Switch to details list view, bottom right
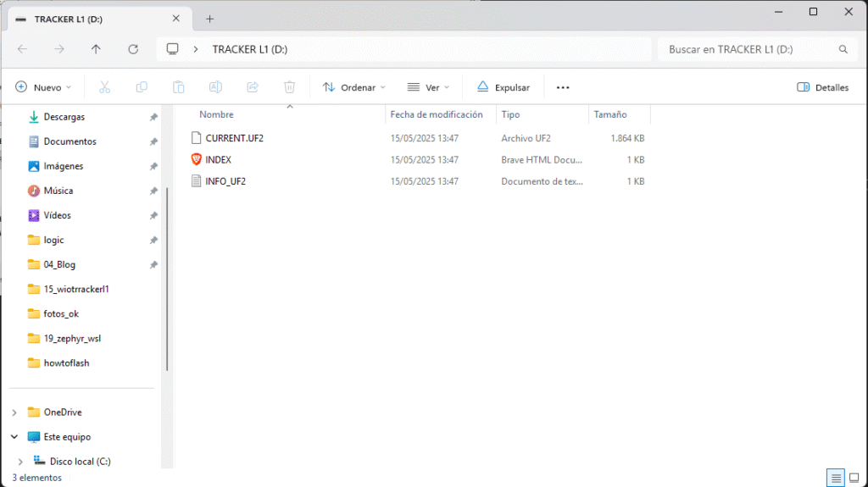868x487 pixels. 836,479
